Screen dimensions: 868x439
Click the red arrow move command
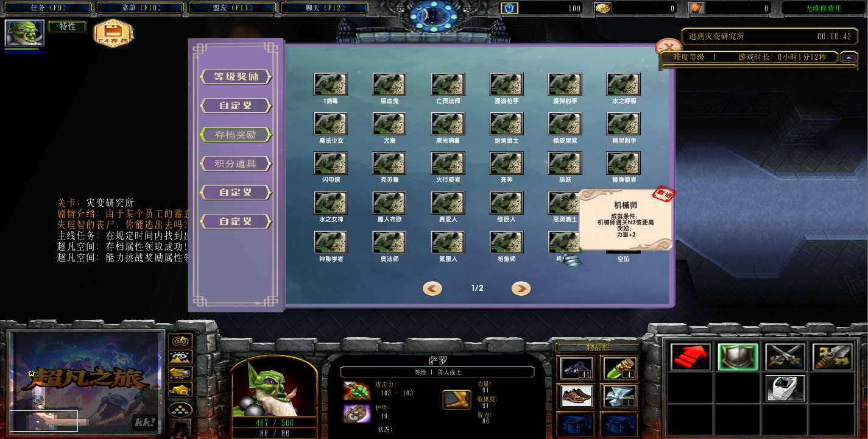[x=691, y=357]
